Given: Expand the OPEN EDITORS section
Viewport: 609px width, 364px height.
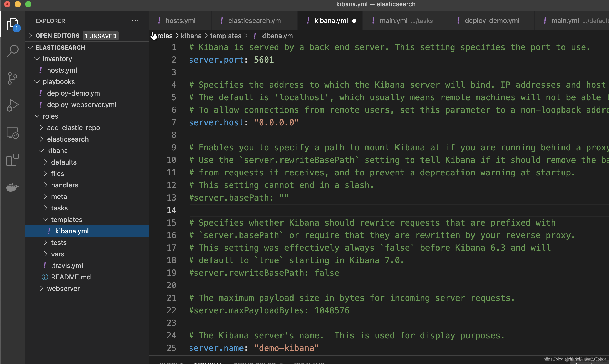Looking at the screenshot, I should (x=57, y=36).
